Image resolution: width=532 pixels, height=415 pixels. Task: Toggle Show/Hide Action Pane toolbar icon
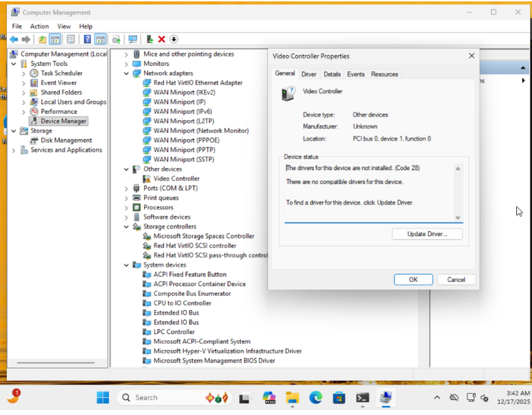(x=100, y=39)
